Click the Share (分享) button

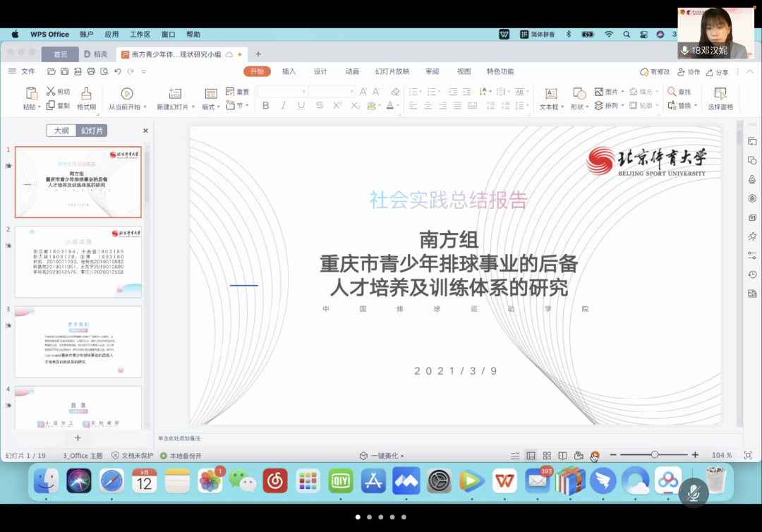[716, 72]
